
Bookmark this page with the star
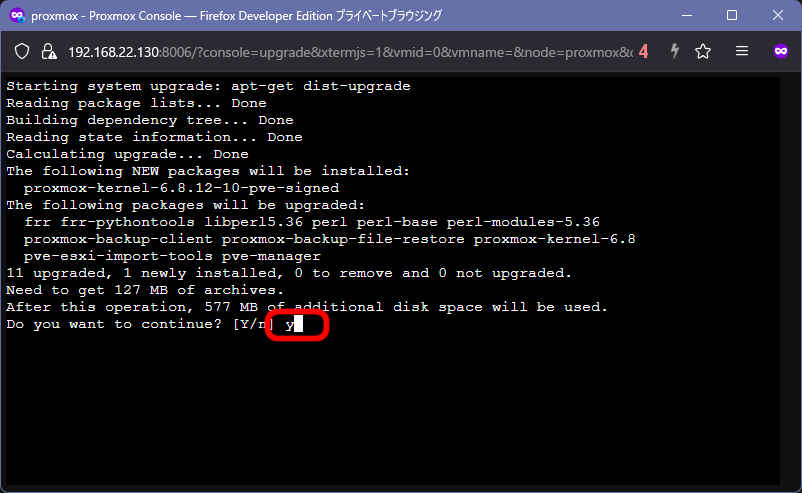[x=703, y=51]
